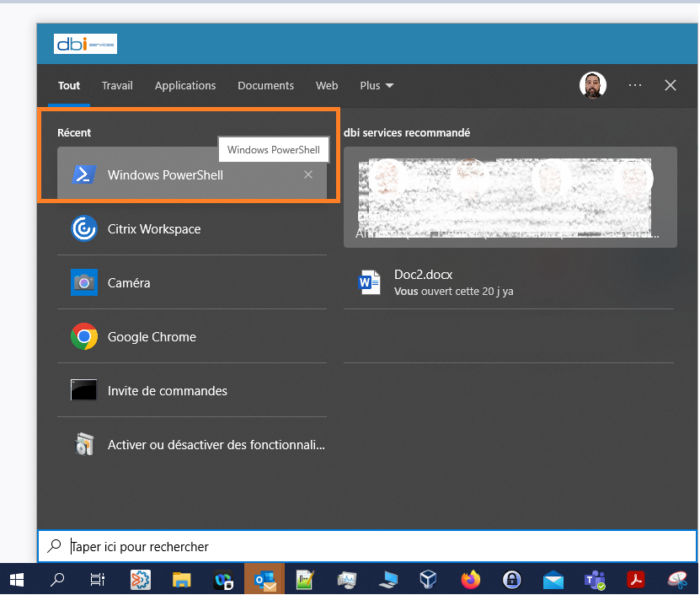
Task: Launch Google Chrome from the recent list
Action: (192, 336)
